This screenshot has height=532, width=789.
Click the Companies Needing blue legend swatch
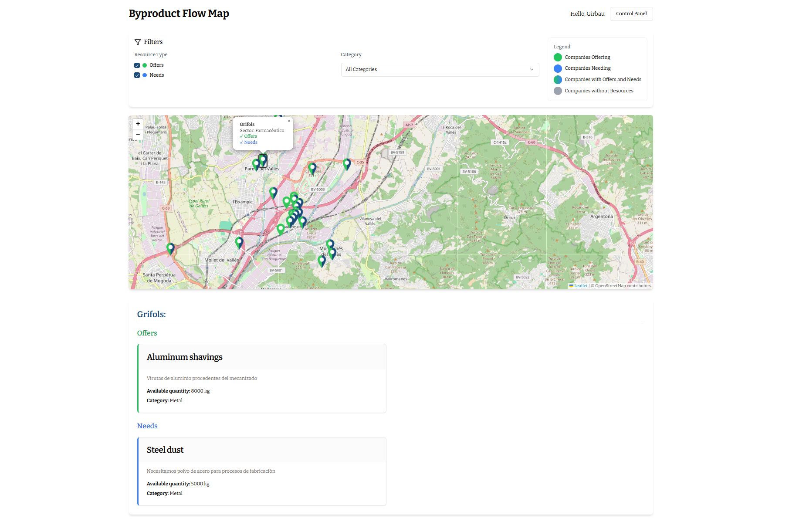(x=558, y=68)
